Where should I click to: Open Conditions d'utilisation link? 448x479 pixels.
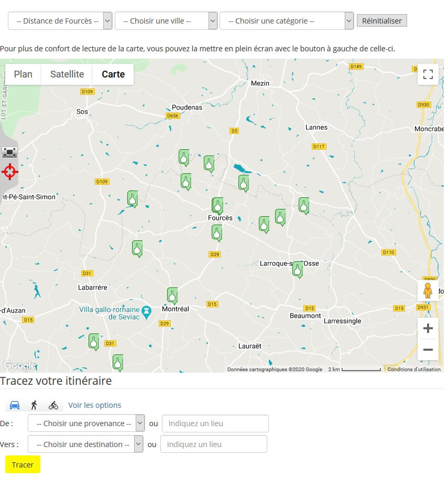pyautogui.click(x=414, y=370)
